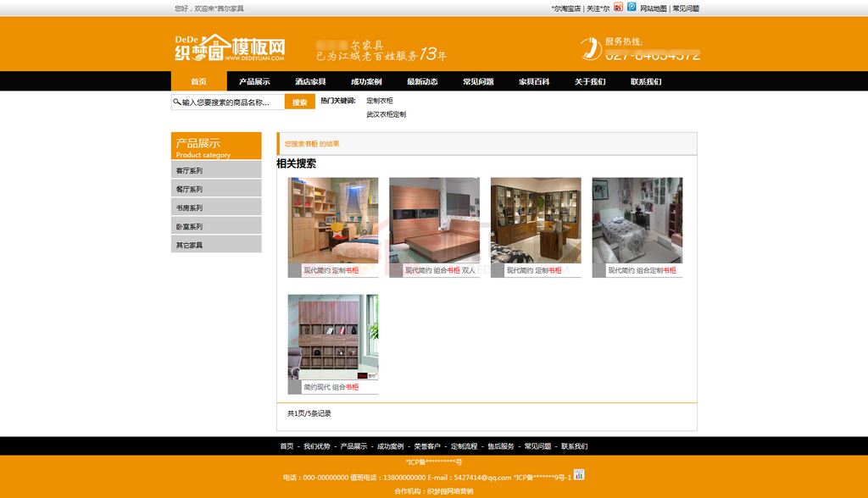Click the site statistics chart icon in footer
This screenshot has height=498, width=868.
click(579, 474)
